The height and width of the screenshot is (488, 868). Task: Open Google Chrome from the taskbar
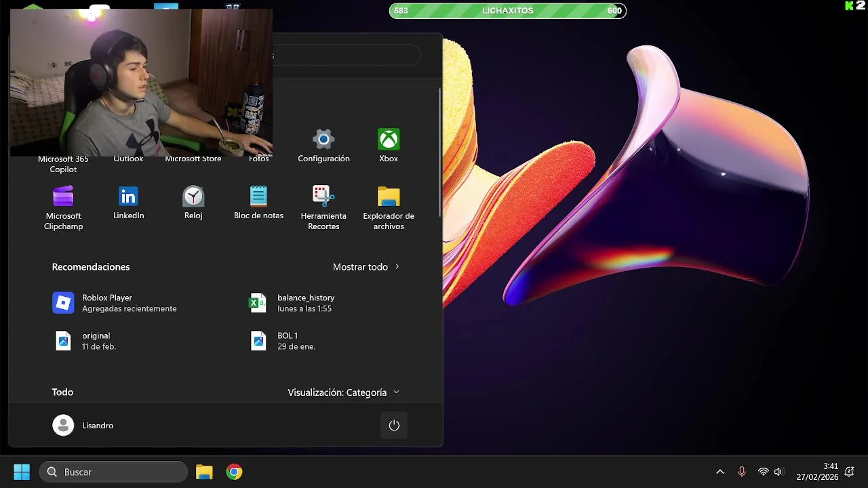click(x=234, y=472)
